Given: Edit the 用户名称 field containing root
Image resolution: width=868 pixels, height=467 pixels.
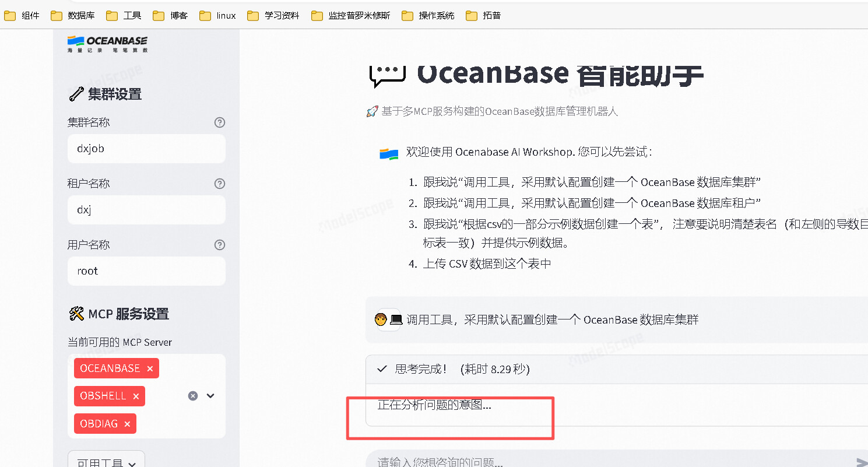Looking at the screenshot, I should [x=146, y=271].
